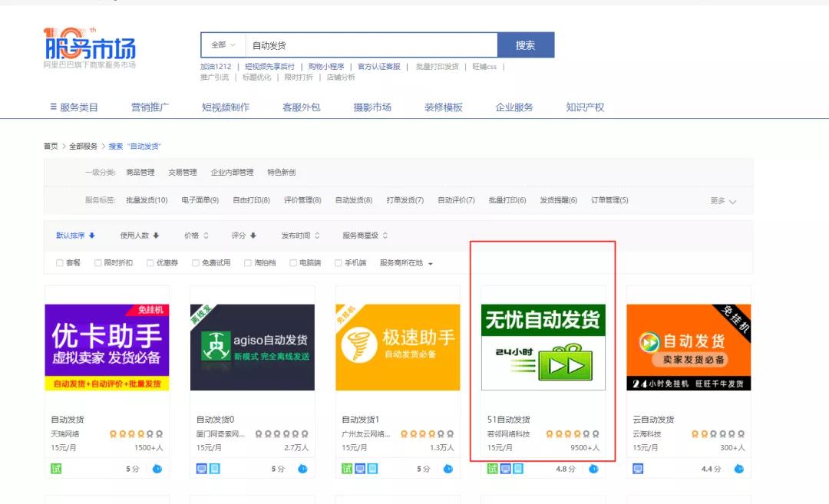Screen dimensions: 829x504
Task: Click the mobile icon on the 自动发货1 card
Action: pyautogui.click(x=373, y=469)
